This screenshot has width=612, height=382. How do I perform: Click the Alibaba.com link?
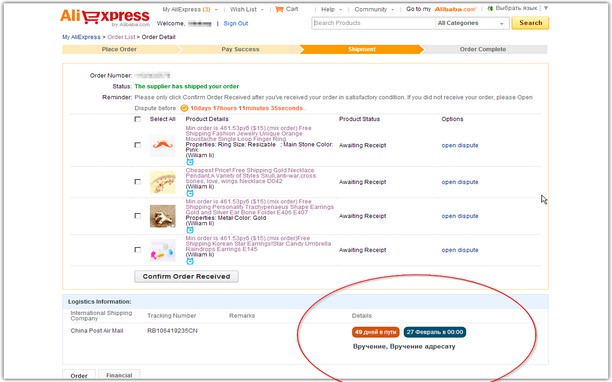click(455, 9)
